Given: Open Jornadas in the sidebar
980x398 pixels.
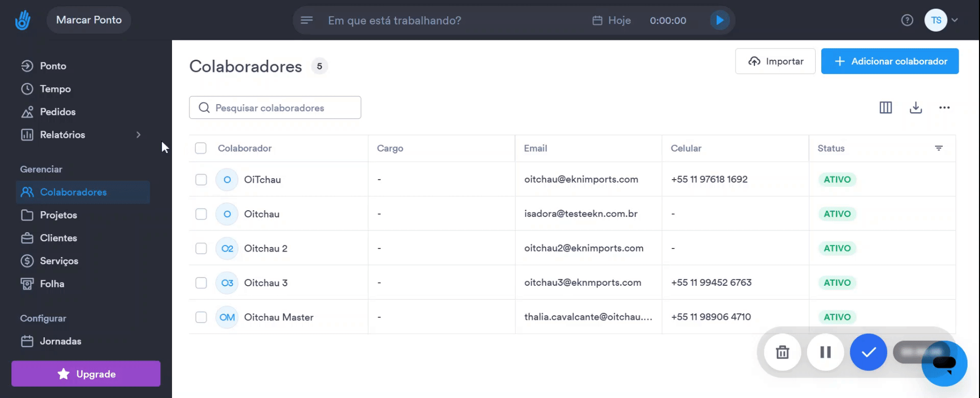Looking at the screenshot, I should point(60,341).
